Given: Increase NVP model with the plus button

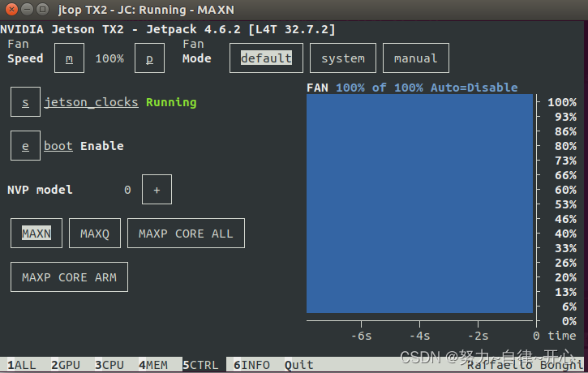Looking at the screenshot, I should click(157, 189).
